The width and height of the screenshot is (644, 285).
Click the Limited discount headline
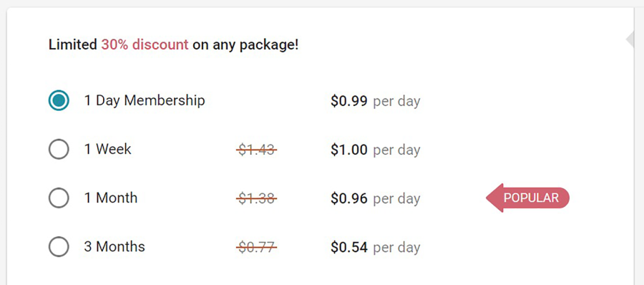coord(174,44)
